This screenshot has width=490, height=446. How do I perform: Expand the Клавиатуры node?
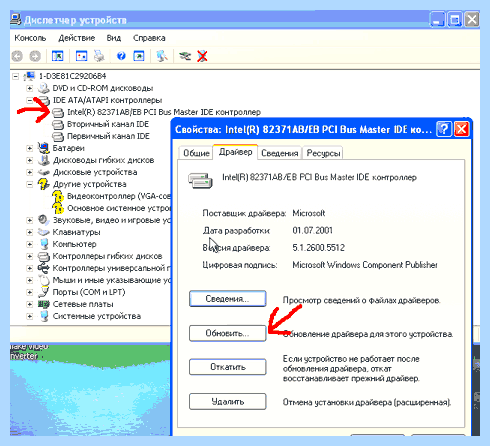30,232
